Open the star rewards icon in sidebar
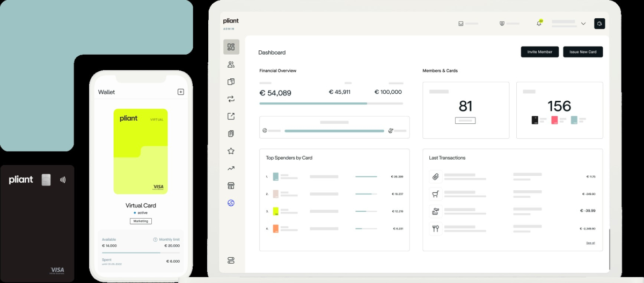Screen dimensions: 644x283 [x=231, y=151]
